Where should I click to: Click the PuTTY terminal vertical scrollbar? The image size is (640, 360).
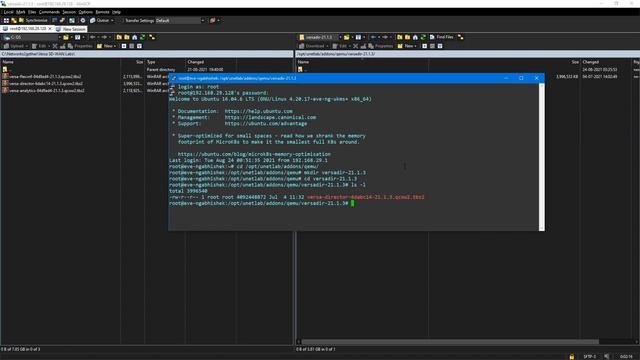[542, 157]
